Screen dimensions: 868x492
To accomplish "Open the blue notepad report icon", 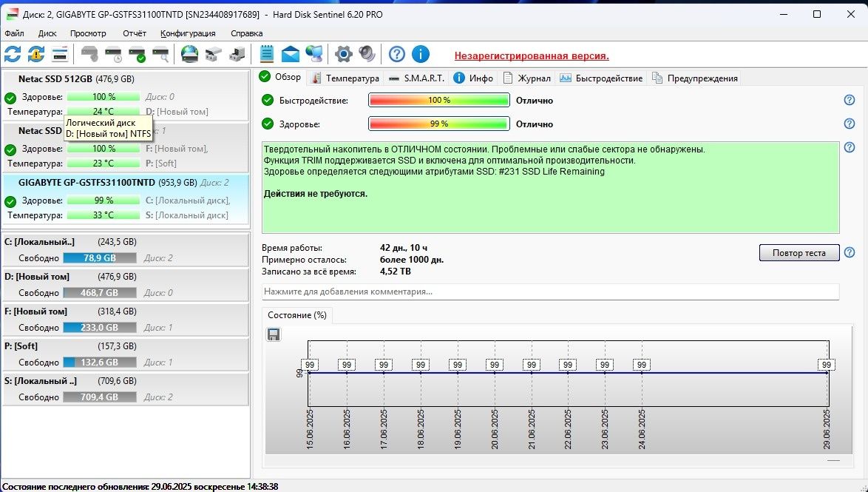I will 267,54.
